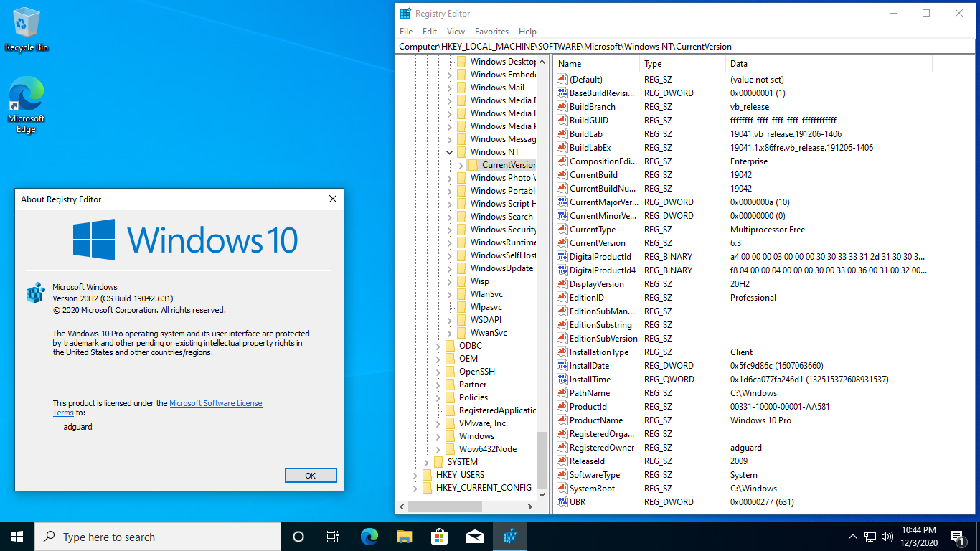The width and height of the screenshot is (980, 551).
Task: Select the ReleaseId value name
Action: point(587,461)
